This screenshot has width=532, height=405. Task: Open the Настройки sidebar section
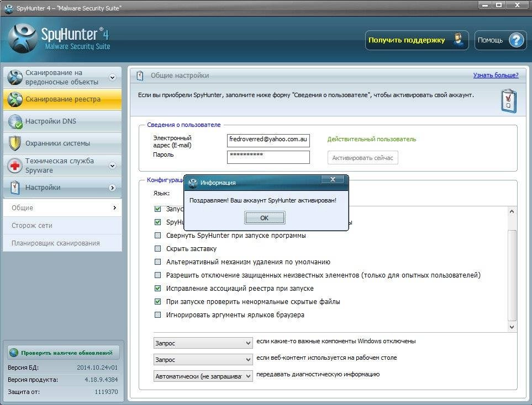tap(62, 188)
